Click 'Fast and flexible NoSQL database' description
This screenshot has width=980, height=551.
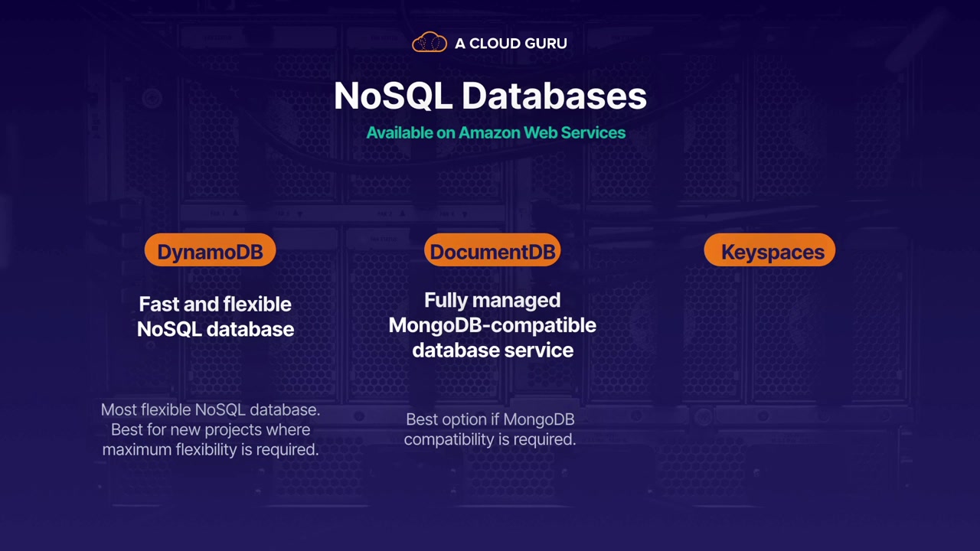pyautogui.click(x=215, y=316)
